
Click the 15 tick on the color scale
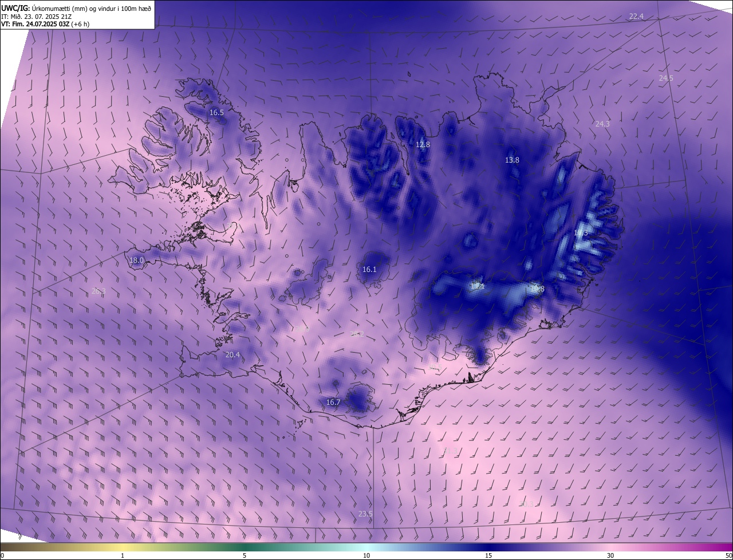pyautogui.click(x=488, y=555)
